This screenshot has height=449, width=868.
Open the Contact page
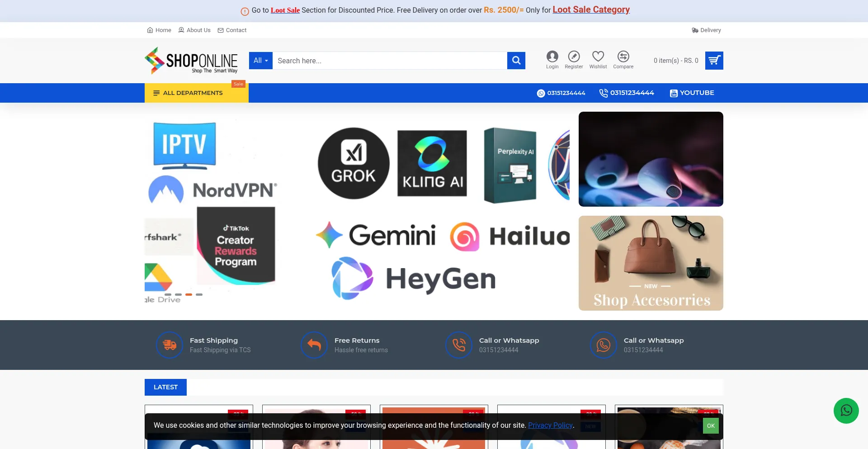[x=232, y=30]
